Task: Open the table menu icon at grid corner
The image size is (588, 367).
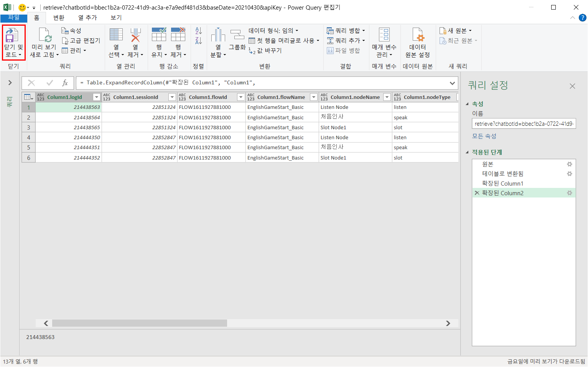Action: (28, 97)
